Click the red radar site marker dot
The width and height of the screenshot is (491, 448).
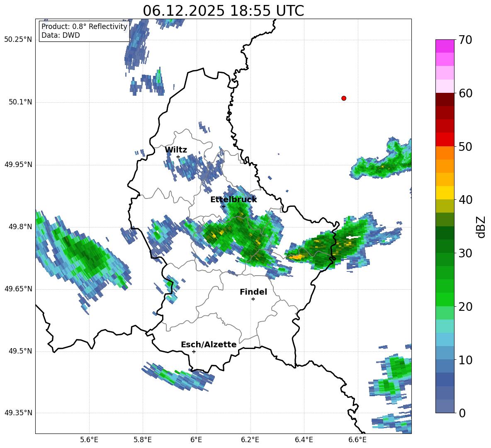click(x=344, y=98)
